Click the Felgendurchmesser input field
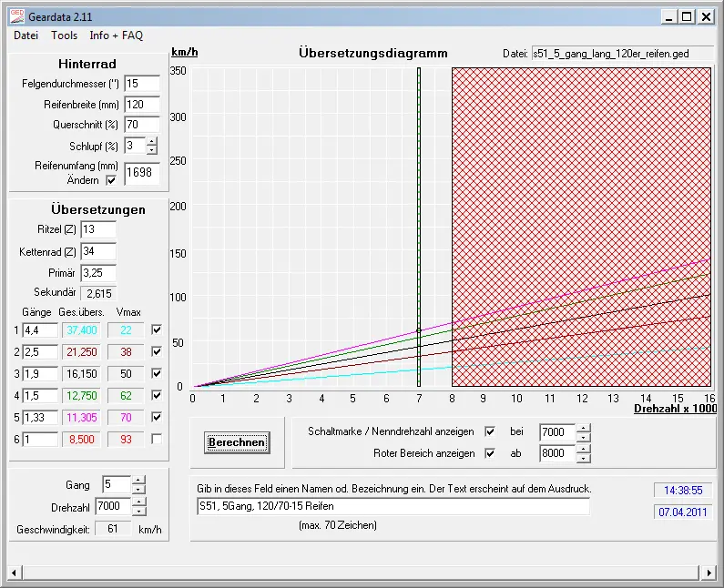Viewport: 724px width, 588px height. coord(142,84)
